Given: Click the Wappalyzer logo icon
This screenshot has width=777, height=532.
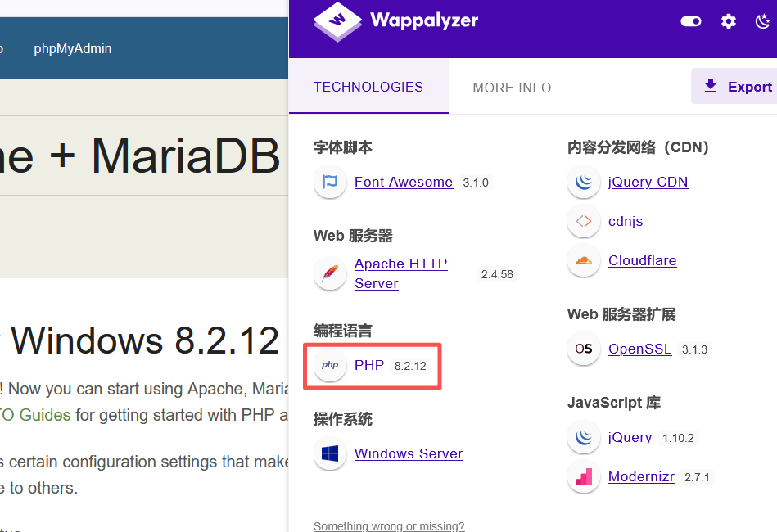Looking at the screenshot, I should [337, 22].
